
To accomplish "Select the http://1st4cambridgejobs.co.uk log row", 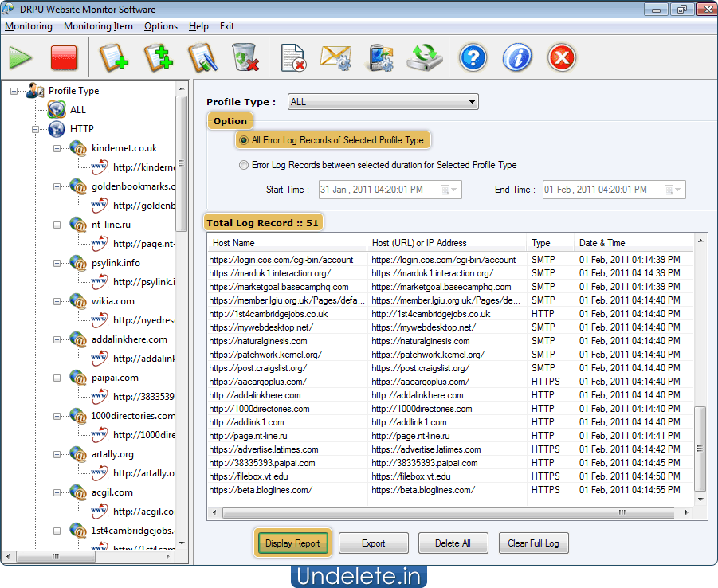I will [450, 314].
